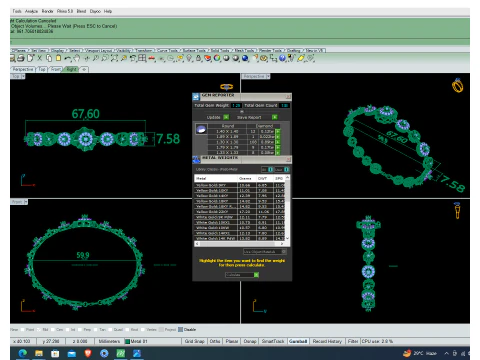Click the grey shaded sphere icon
480x360 pixels.
[x=226, y=58]
